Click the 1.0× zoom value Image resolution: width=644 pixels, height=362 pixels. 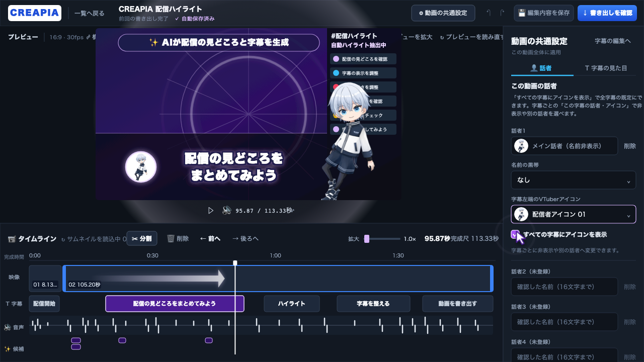[410, 239]
